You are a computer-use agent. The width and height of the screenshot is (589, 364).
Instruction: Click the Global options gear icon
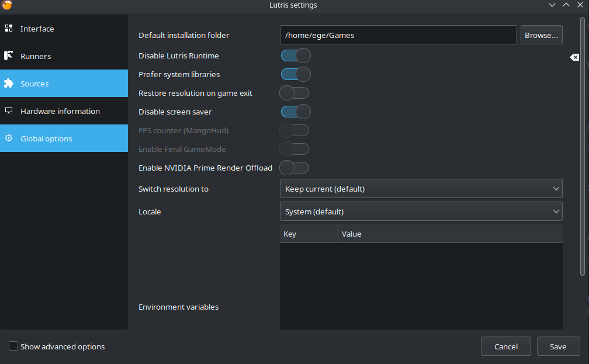click(x=9, y=138)
